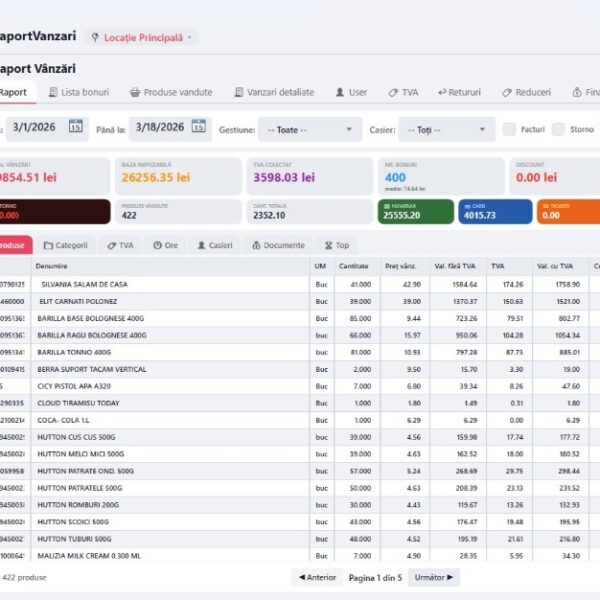Toggle the Facturi checkbox
Viewport: 600px width, 600px height.
click(x=509, y=129)
